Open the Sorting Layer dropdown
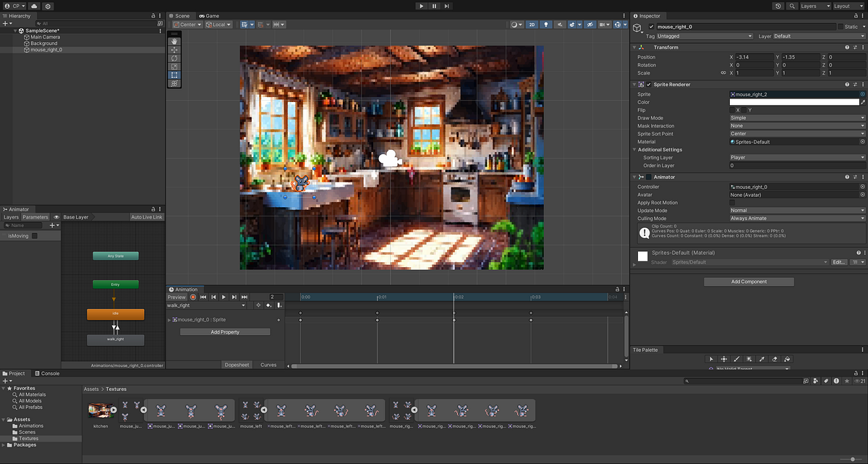 coord(797,157)
